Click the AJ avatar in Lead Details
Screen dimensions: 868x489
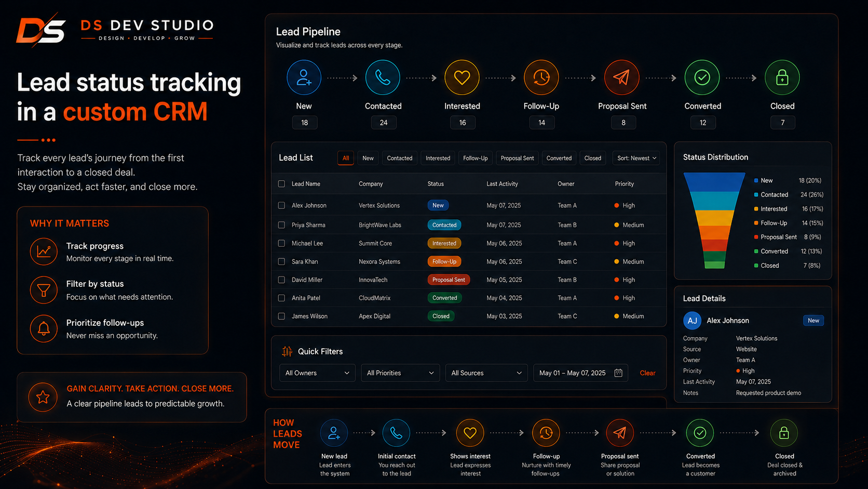(x=692, y=321)
